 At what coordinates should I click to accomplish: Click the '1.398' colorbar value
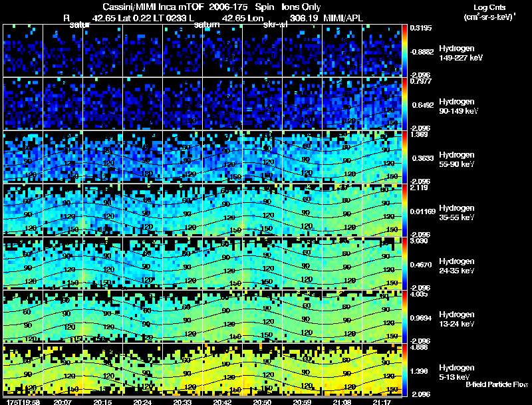[x=419, y=372]
